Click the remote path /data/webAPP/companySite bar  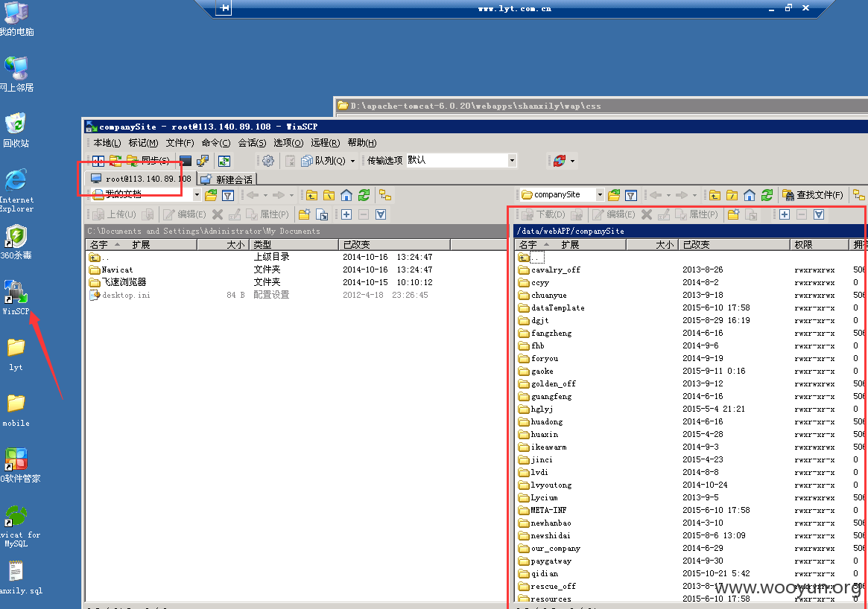coord(689,231)
